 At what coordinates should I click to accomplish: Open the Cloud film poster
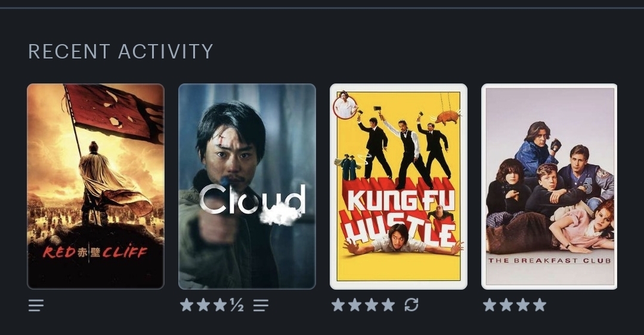point(247,187)
